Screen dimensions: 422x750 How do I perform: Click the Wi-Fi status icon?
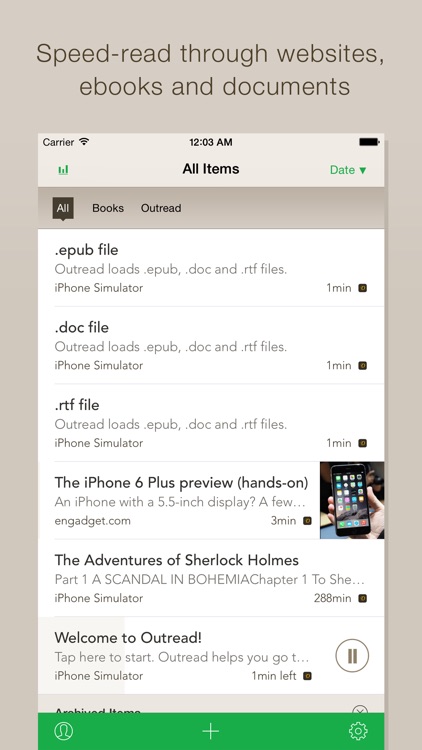[84, 142]
